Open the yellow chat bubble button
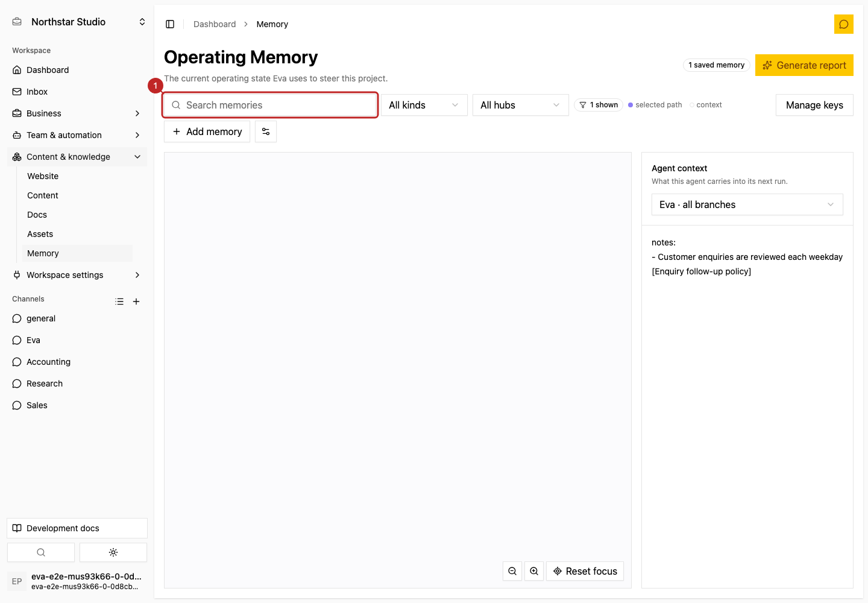 [x=844, y=24]
